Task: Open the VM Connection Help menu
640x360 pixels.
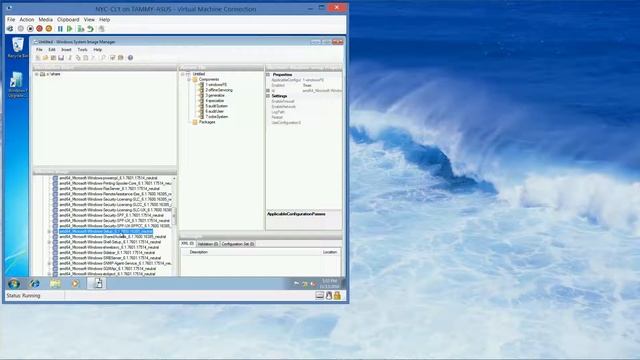Action: pyautogui.click(x=104, y=20)
